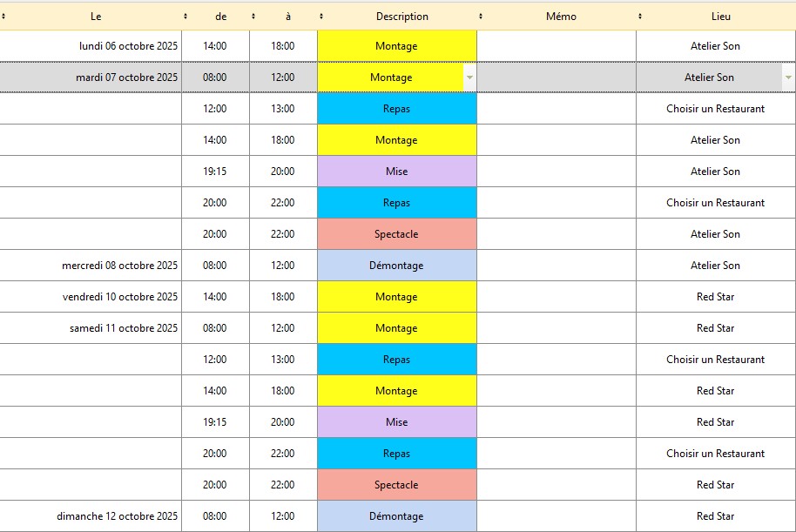Click the Mémo column header
Screen dimensions: 796x532
(x=561, y=17)
